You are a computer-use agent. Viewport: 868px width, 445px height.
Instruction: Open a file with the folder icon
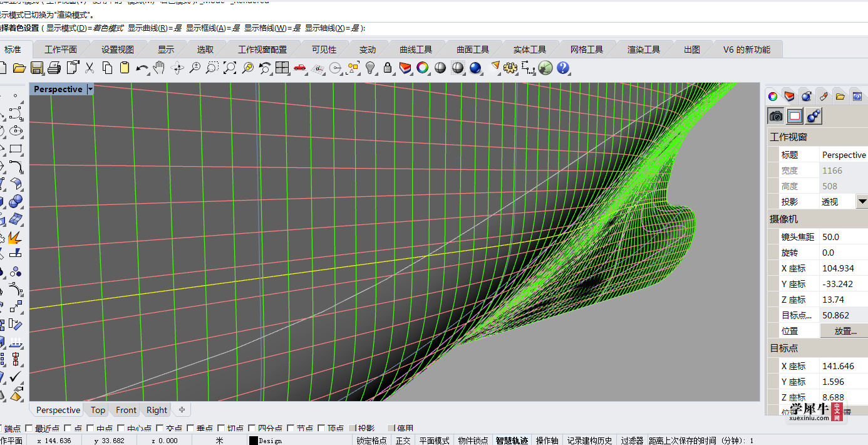(x=19, y=68)
